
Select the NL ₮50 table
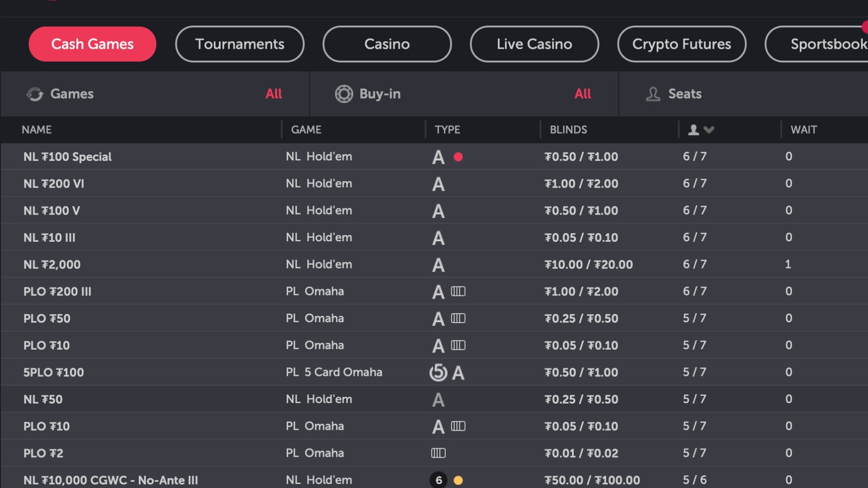coord(434,399)
